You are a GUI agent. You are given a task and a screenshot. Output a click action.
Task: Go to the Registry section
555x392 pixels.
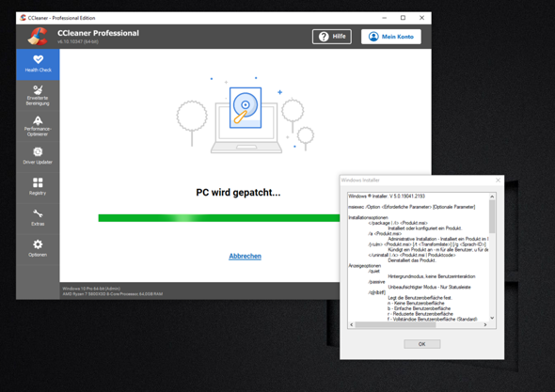[x=38, y=187]
